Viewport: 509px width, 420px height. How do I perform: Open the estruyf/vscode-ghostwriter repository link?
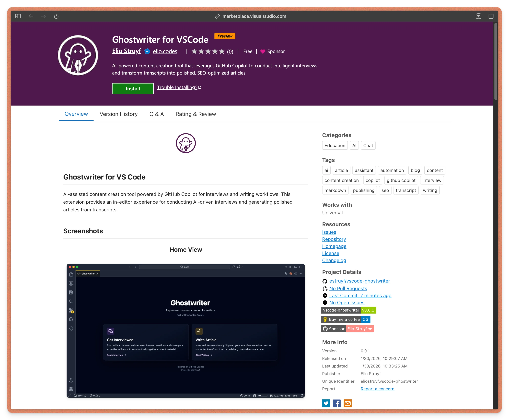[x=359, y=281]
